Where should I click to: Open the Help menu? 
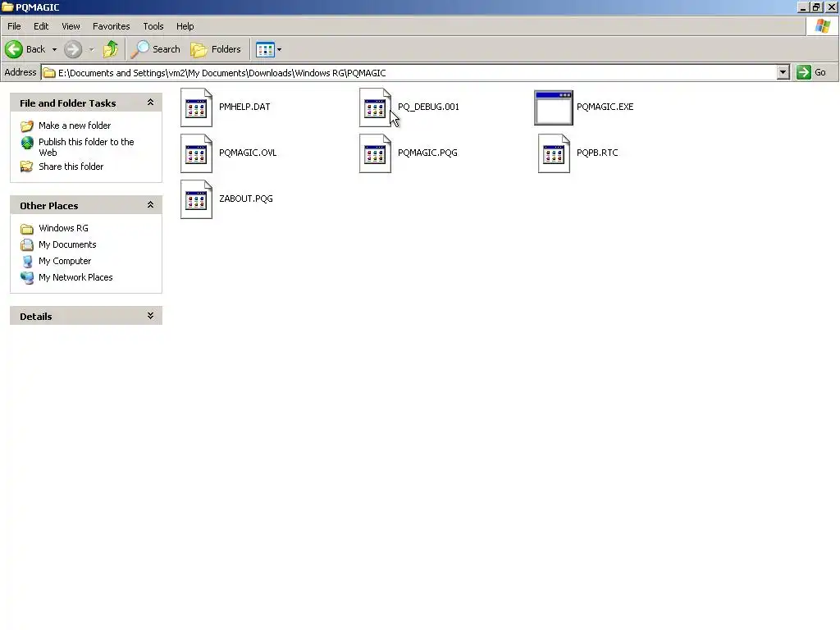185,26
